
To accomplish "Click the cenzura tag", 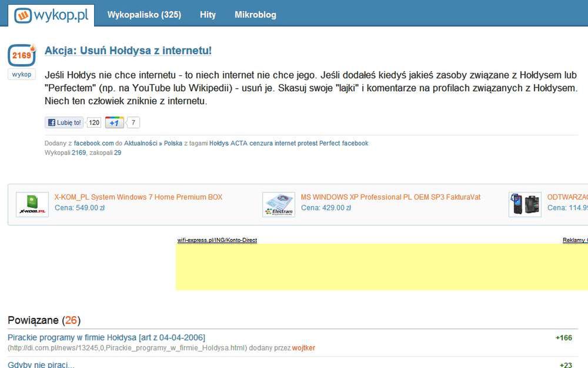I will [261, 143].
